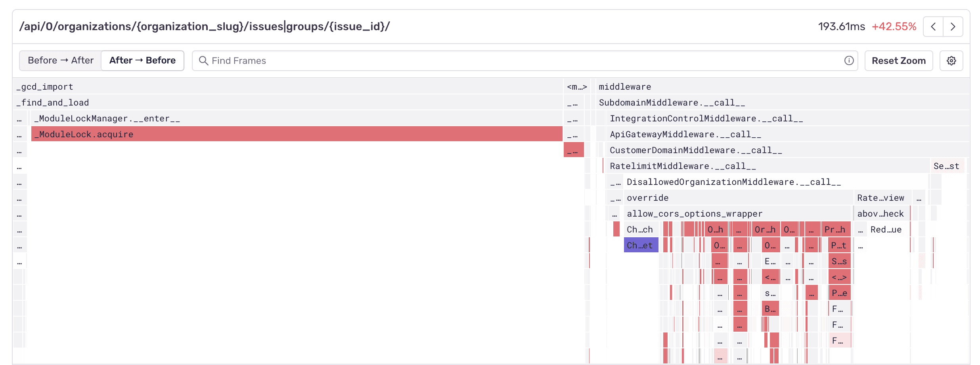Select _ModuleLockManager.__enter__ frame

coord(297,118)
